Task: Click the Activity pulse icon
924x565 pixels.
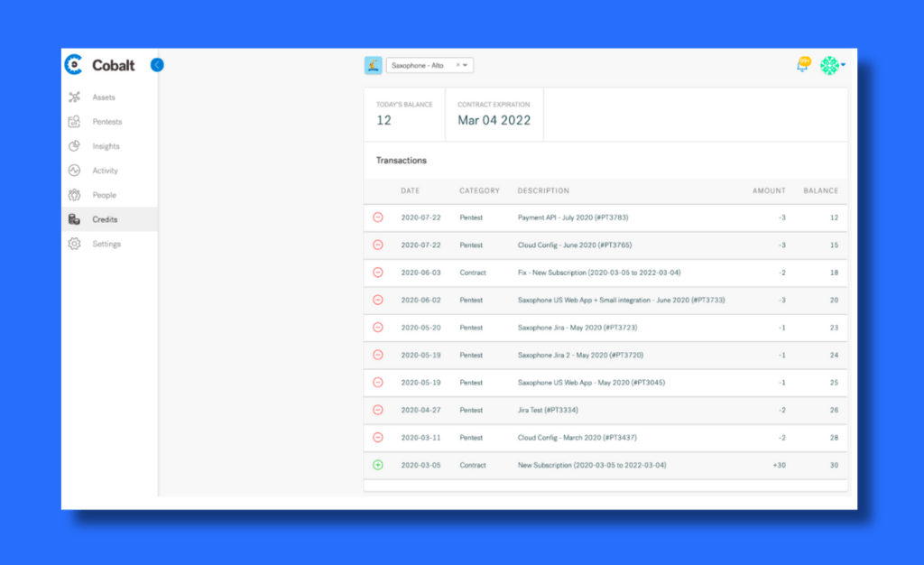Action: click(x=74, y=171)
